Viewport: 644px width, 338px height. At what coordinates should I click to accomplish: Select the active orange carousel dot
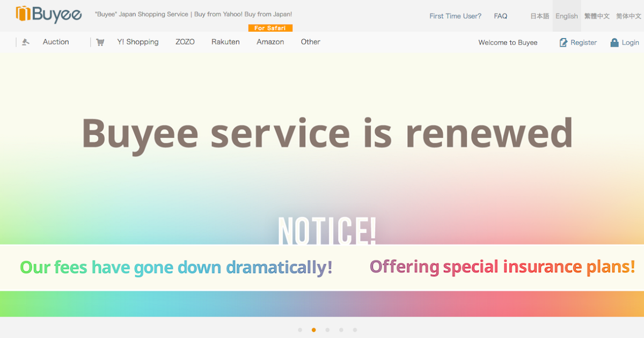[x=313, y=330]
